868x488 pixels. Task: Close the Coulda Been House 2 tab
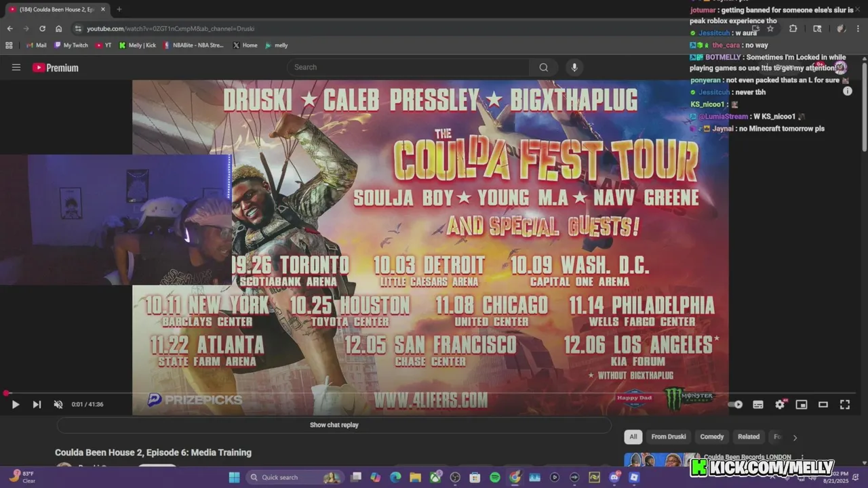pos(103,9)
